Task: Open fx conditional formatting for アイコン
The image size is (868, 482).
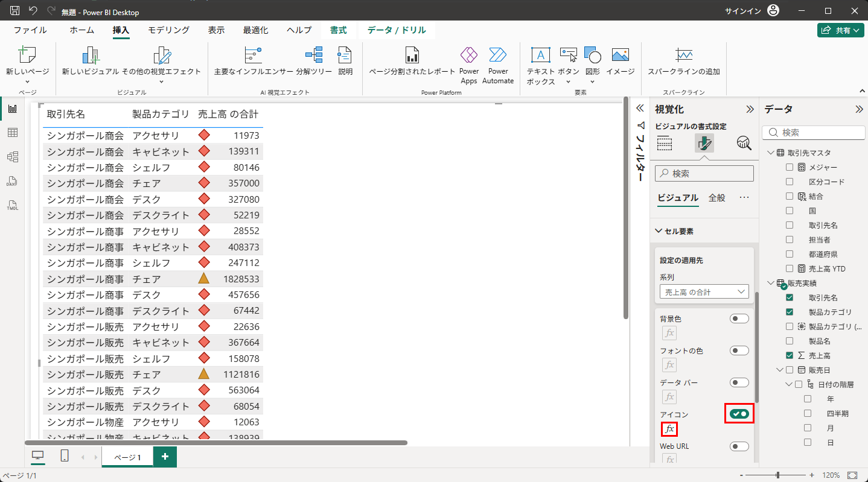Action: pyautogui.click(x=669, y=429)
